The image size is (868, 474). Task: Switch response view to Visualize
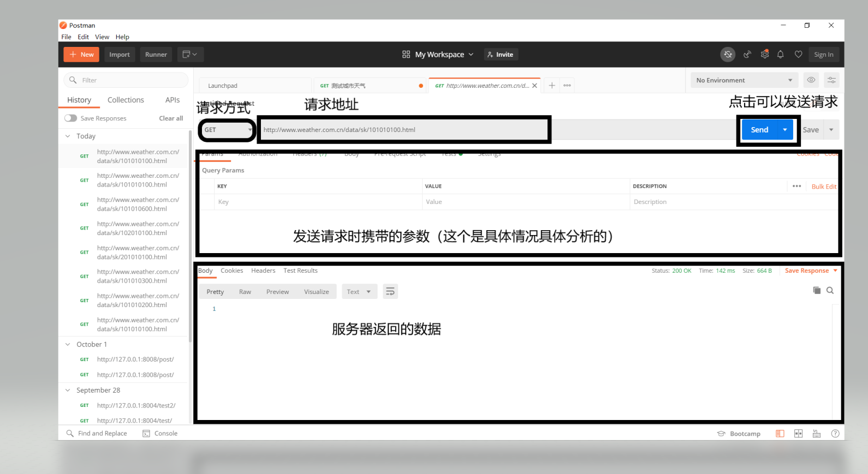pyautogui.click(x=317, y=292)
